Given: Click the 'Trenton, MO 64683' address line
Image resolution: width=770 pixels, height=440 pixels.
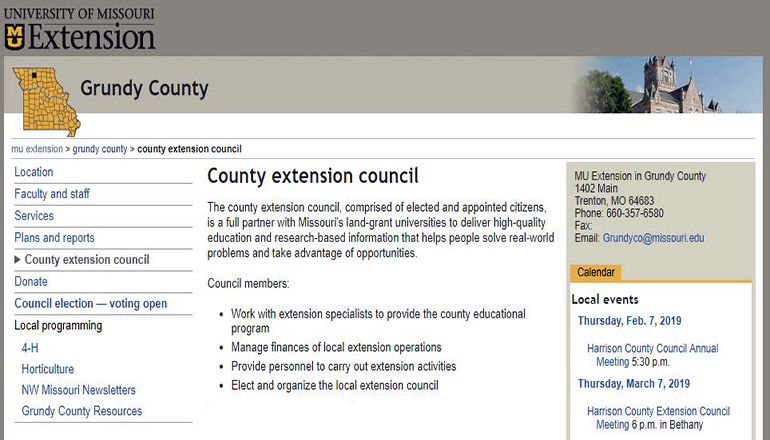Looking at the screenshot, I should tap(614, 200).
